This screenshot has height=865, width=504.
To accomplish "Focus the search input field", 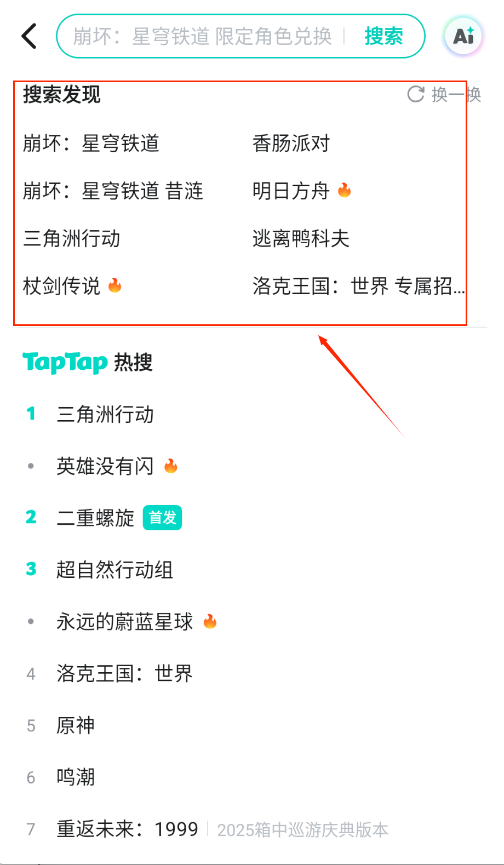I will click(x=203, y=36).
